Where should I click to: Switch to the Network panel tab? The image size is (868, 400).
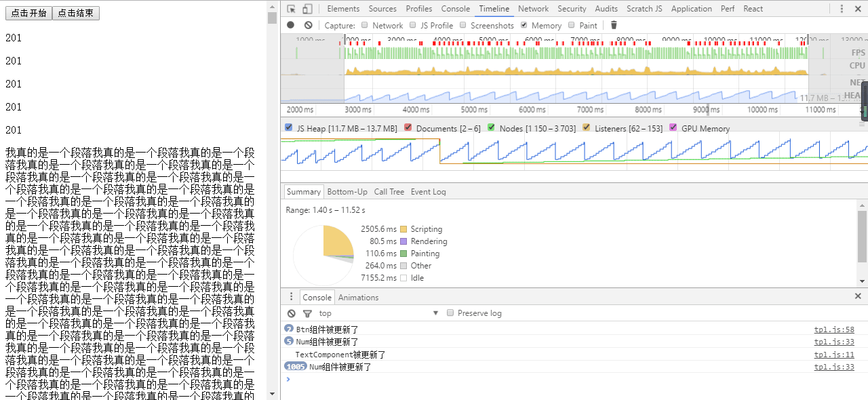[533, 8]
